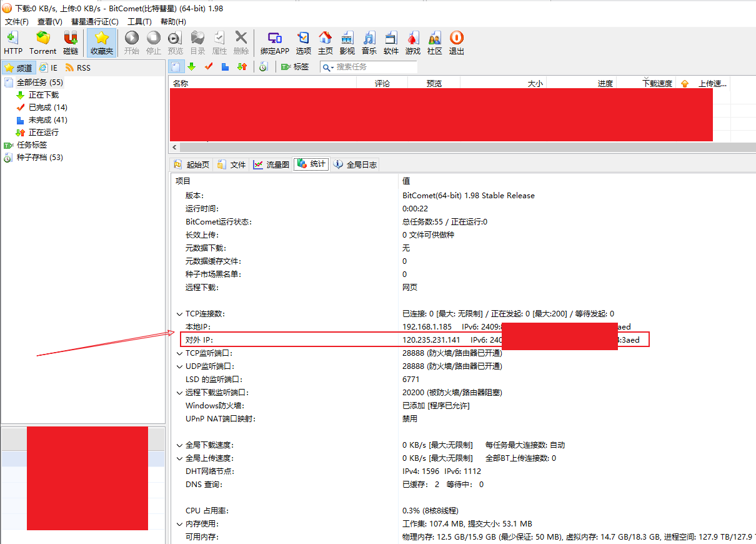756x544 pixels.
Task: Open the 影视 video icon
Action: [347, 43]
